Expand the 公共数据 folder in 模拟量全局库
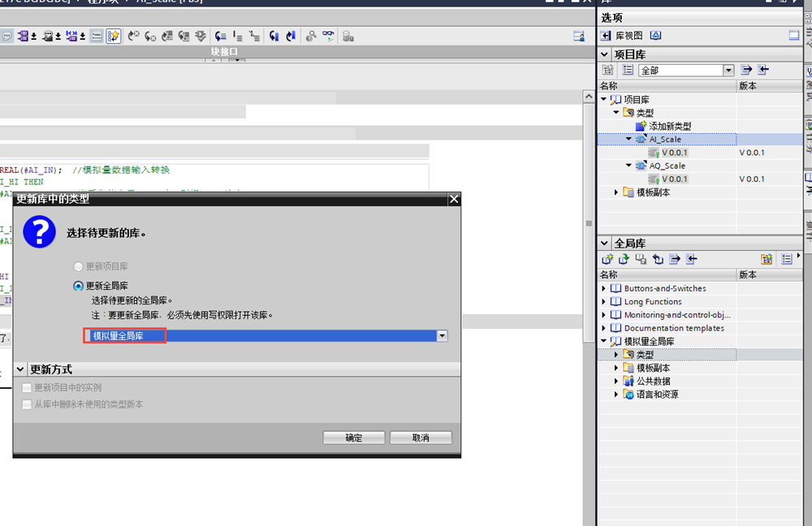 [x=616, y=381]
